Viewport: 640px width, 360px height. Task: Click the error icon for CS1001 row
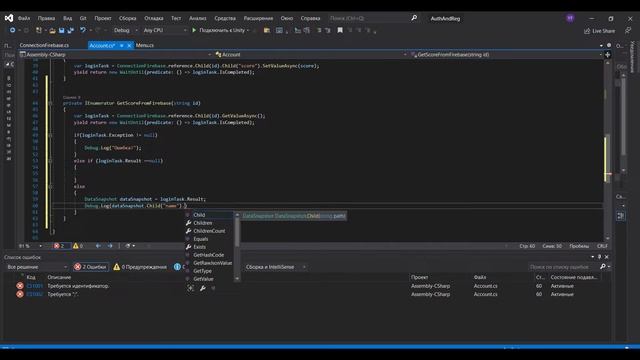(20, 286)
